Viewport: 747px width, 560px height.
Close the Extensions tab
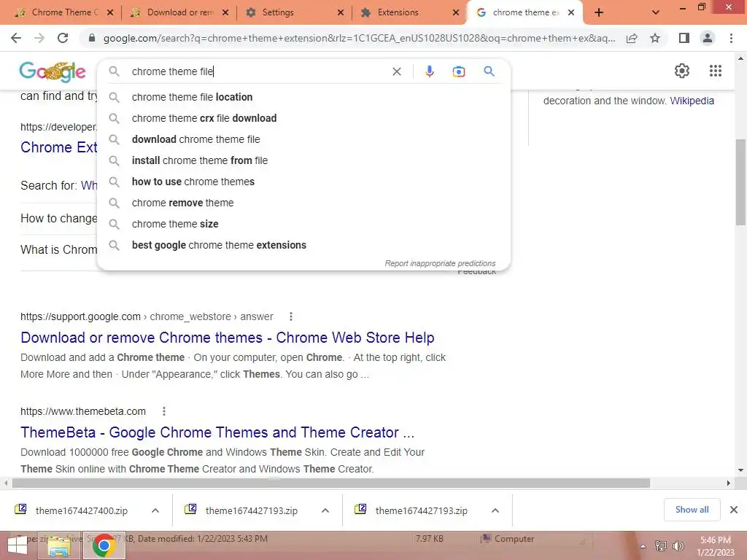tap(456, 12)
